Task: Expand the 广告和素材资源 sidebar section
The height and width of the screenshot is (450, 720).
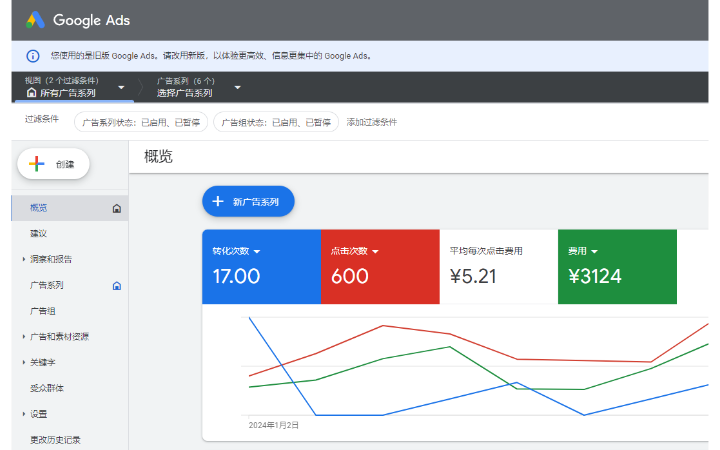Action: click(x=23, y=337)
